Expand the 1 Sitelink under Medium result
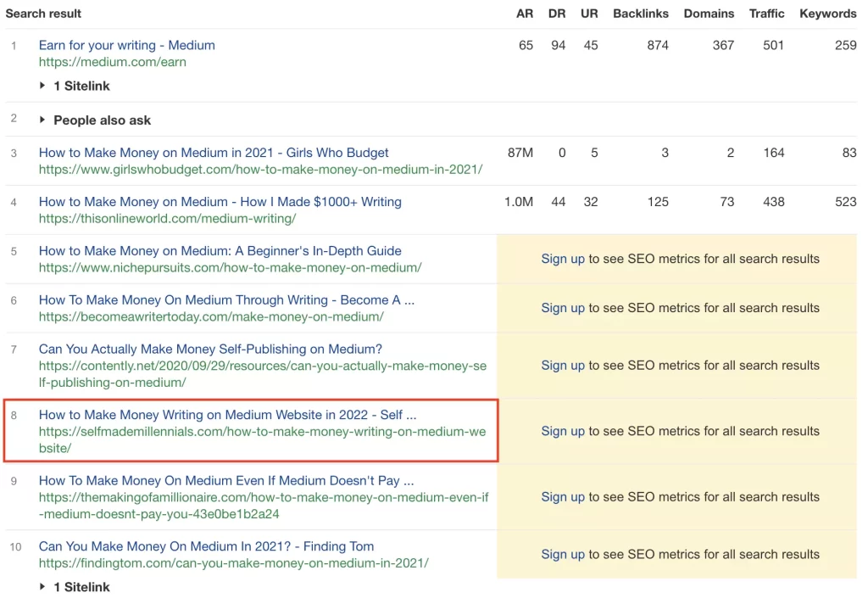 (81, 86)
